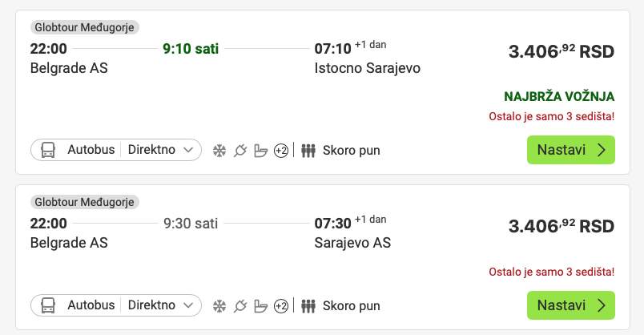The width and height of the screenshot is (644, 335).
Task: Show the +2 extra amenities, first trip
Action: 280,150
